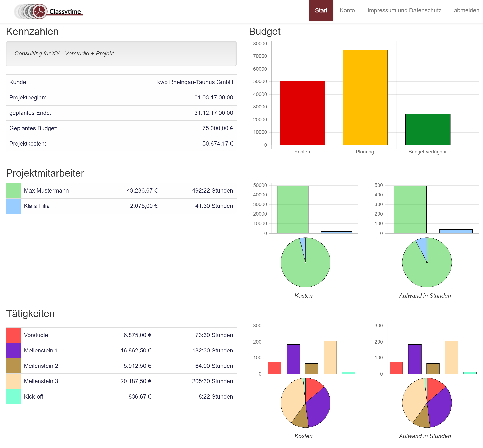This screenshot has height=448, width=483.
Task: Select the Kick-off activity label
Action: (x=33, y=397)
